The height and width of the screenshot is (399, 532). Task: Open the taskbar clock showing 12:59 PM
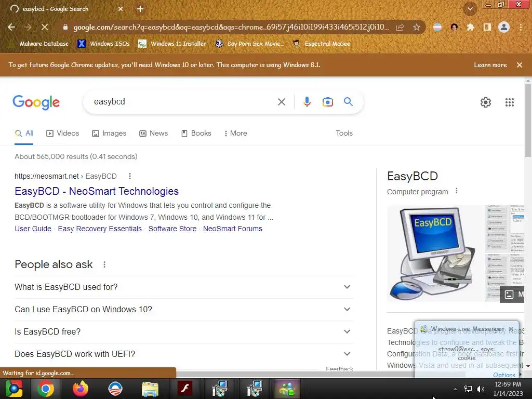(508, 389)
